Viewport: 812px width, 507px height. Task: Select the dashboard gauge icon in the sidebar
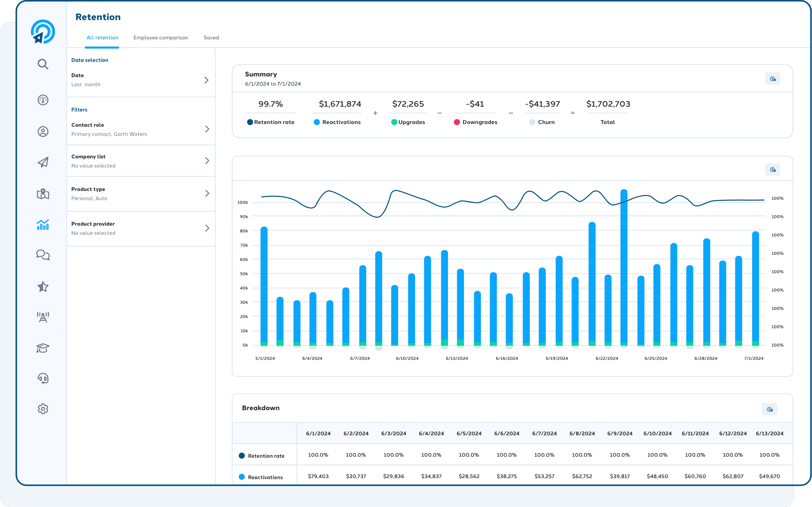[x=43, y=100]
